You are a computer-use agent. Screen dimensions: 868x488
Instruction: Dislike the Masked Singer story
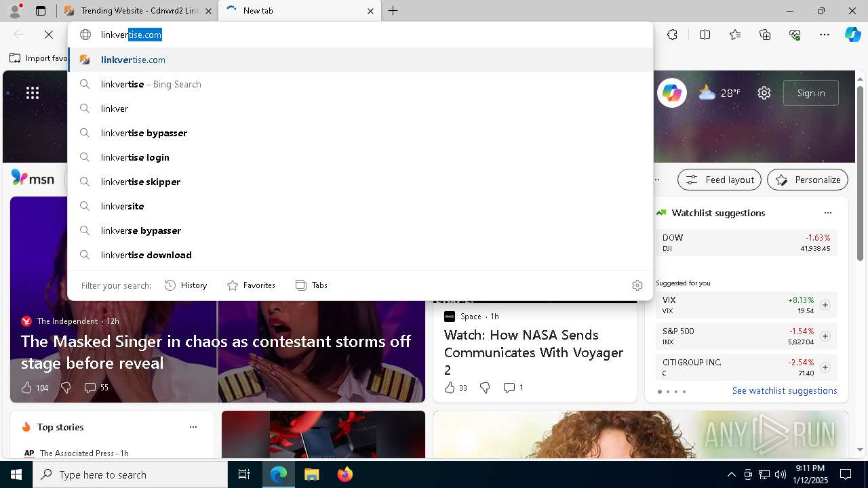click(x=66, y=388)
